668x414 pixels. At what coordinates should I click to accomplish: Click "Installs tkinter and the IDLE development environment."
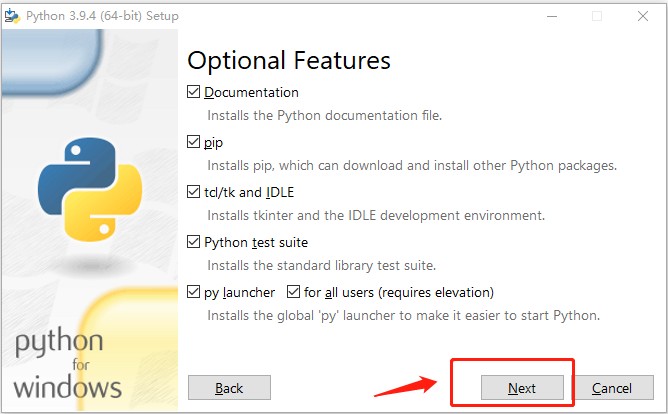(x=376, y=216)
